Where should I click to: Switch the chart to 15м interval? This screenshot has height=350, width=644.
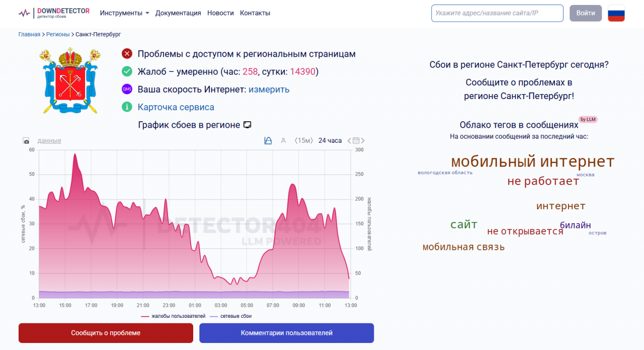[304, 141]
